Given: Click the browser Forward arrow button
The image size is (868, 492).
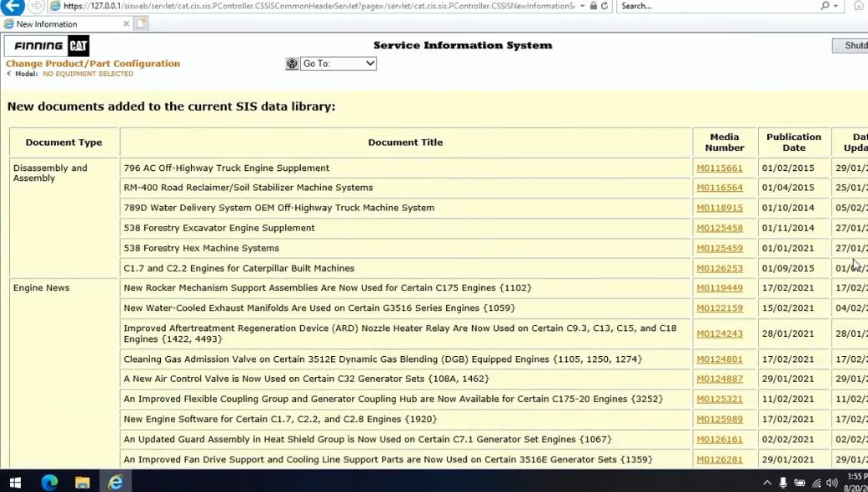Looking at the screenshot, I should 36,6.
